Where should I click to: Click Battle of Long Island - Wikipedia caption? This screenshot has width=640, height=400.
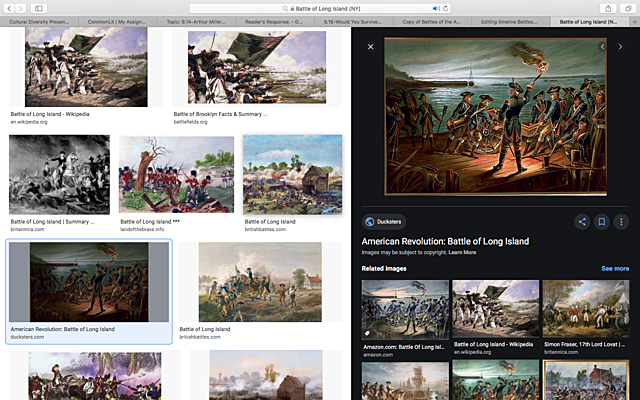(50, 114)
